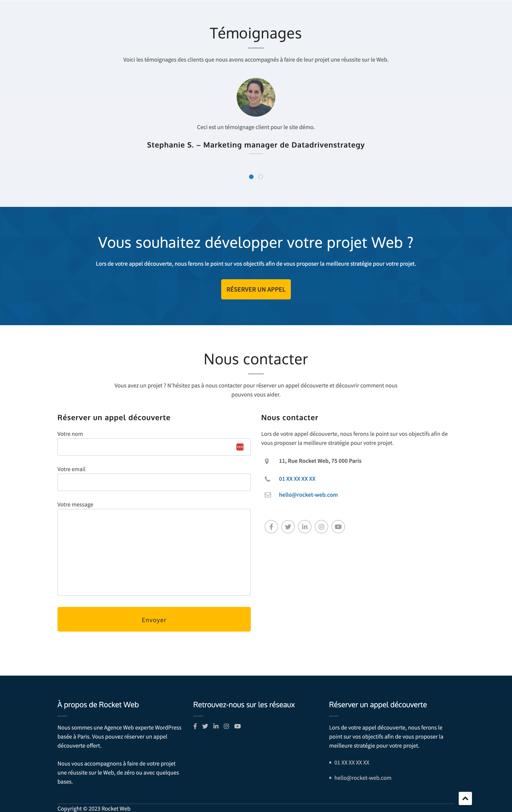Open the circled Instagram icon link
This screenshot has width=512, height=812.
[321, 527]
